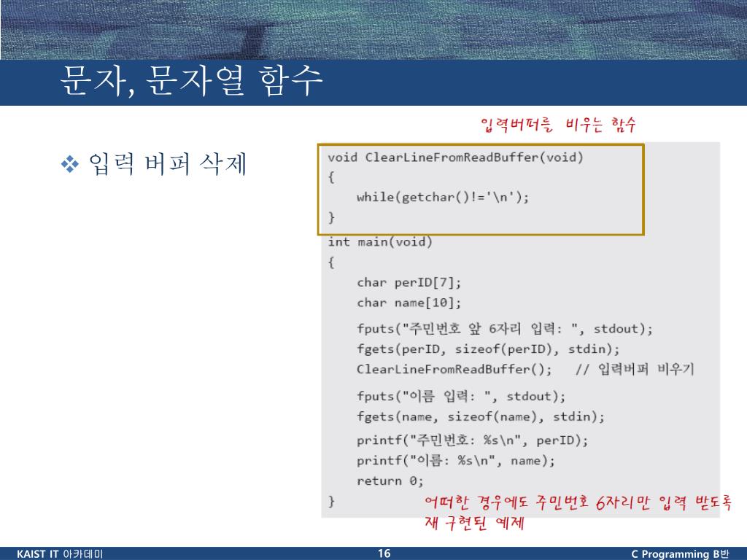Click the red note 어떠한 경우에도 주민번호 6자리만

point(578,502)
